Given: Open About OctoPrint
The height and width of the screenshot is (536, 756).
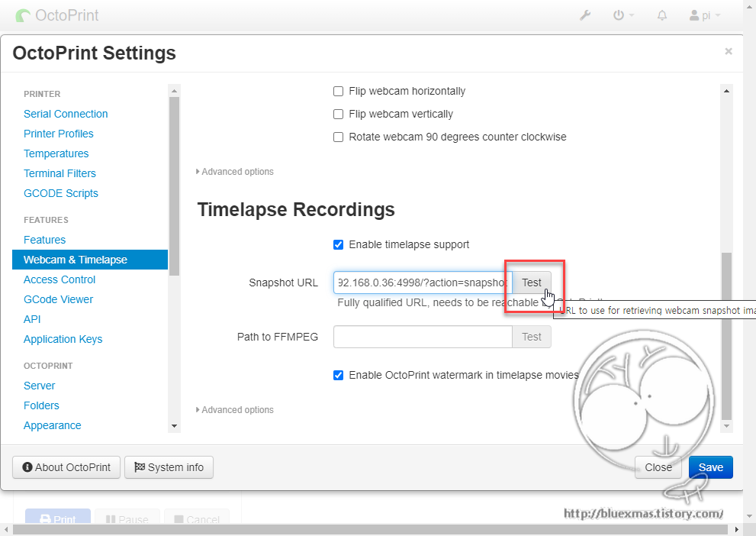Looking at the screenshot, I should pyautogui.click(x=66, y=467).
